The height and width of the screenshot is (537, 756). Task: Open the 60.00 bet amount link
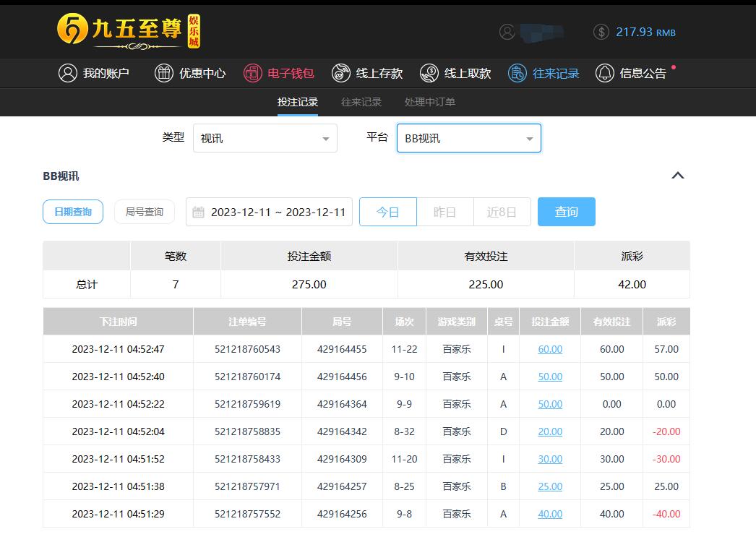coord(550,349)
